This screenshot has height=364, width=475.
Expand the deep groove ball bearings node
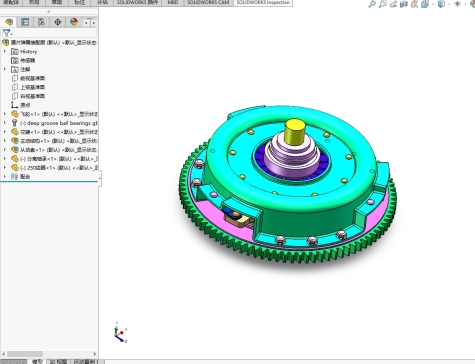pos(5,123)
